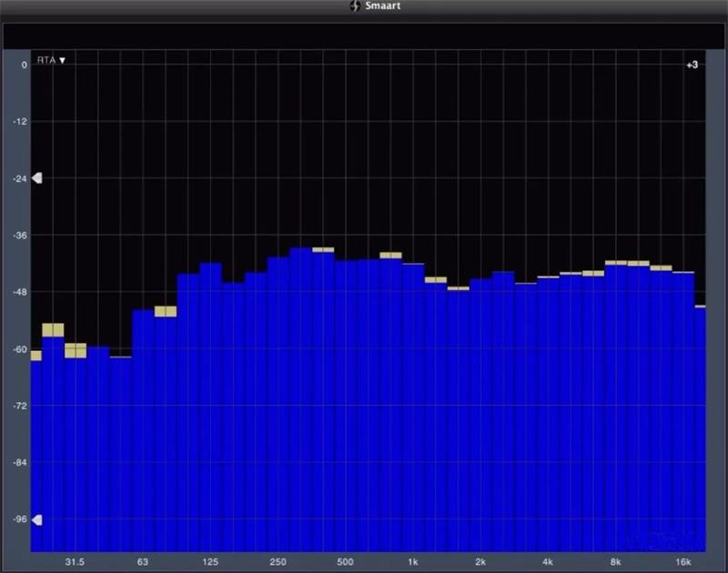This screenshot has height=573, width=728.
Task: Click the 0 dB level axis label
Action: [24, 65]
